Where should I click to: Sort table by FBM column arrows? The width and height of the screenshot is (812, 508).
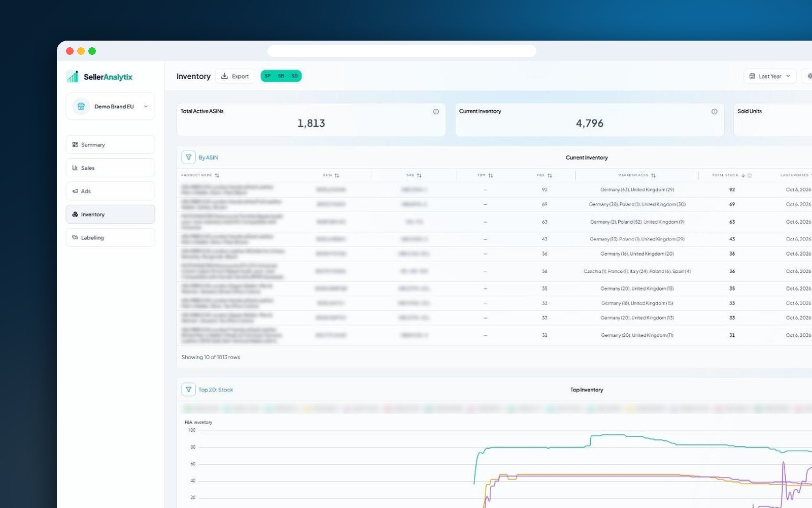click(x=491, y=175)
